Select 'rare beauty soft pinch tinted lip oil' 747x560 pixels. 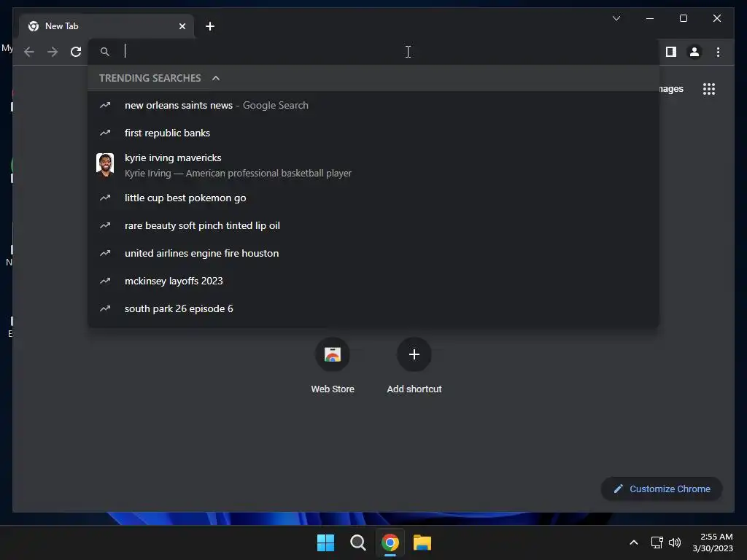click(x=373, y=225)
